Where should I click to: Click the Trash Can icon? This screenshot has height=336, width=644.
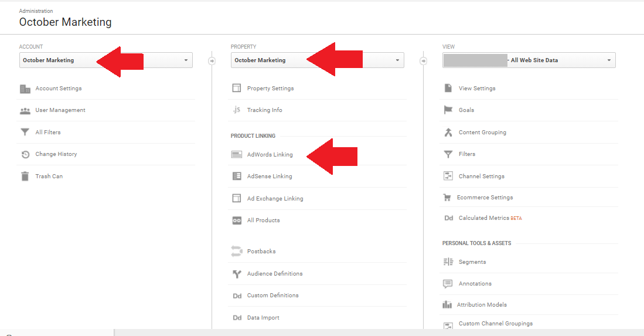[x=25, y=177]
